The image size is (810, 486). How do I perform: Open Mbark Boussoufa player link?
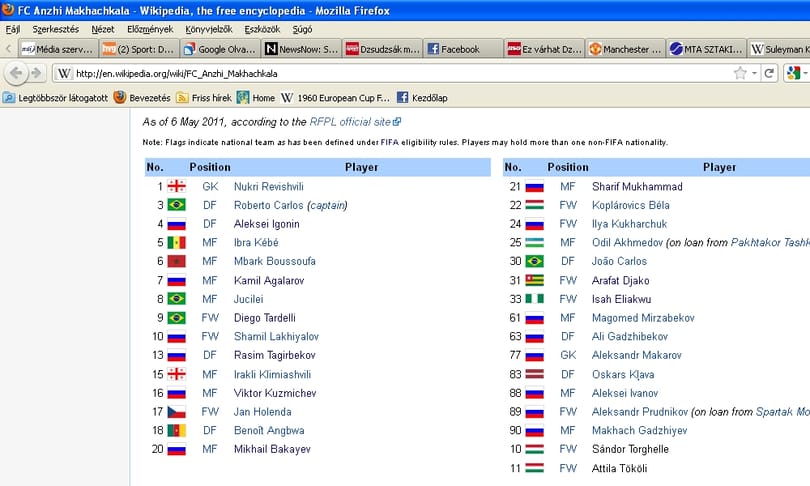coord(274,261)
